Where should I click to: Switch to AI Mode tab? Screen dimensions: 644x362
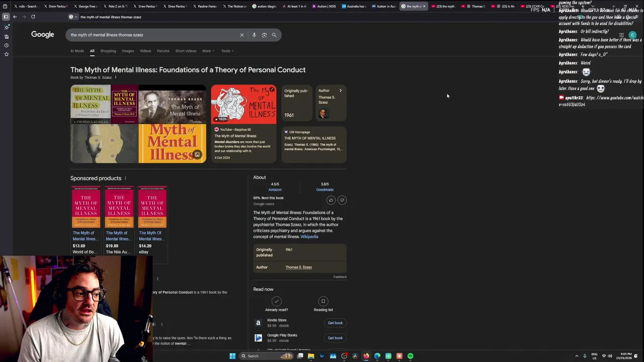(x=77, y=51)
